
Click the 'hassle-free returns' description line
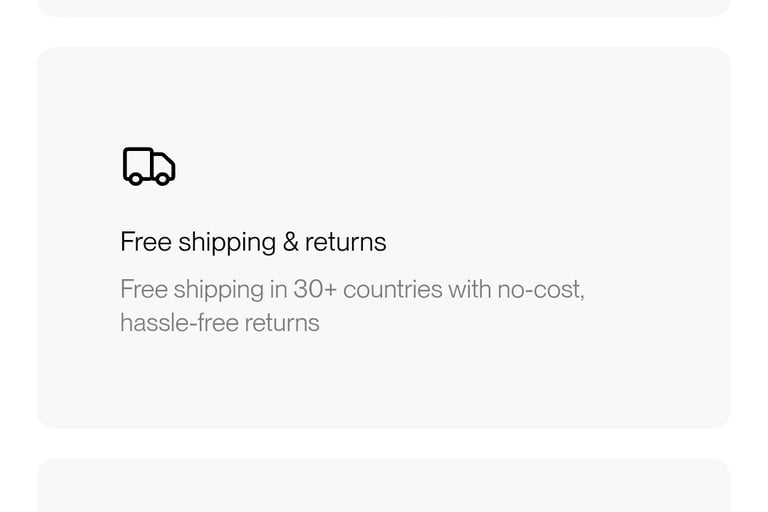[x=220, y=323]
